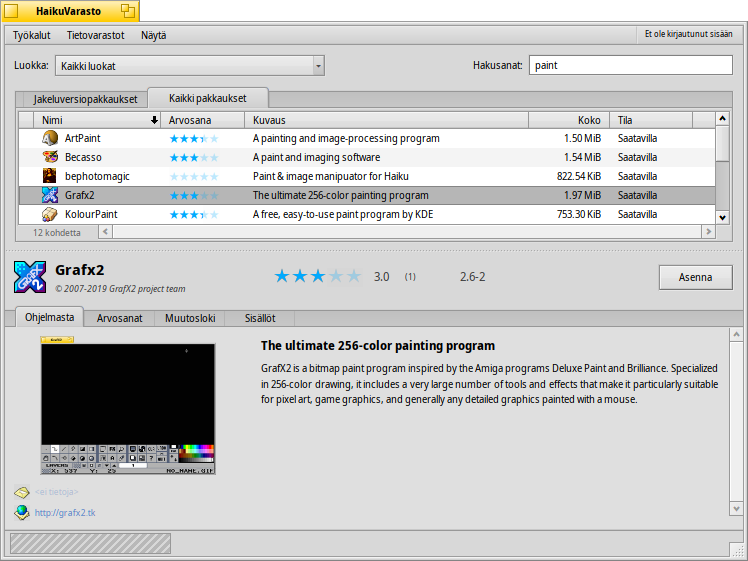This screenshot has height=561, width=748.
Task: Switch to the Jakeluversiopakkaukset tab
Action: (x=85, y=99)
